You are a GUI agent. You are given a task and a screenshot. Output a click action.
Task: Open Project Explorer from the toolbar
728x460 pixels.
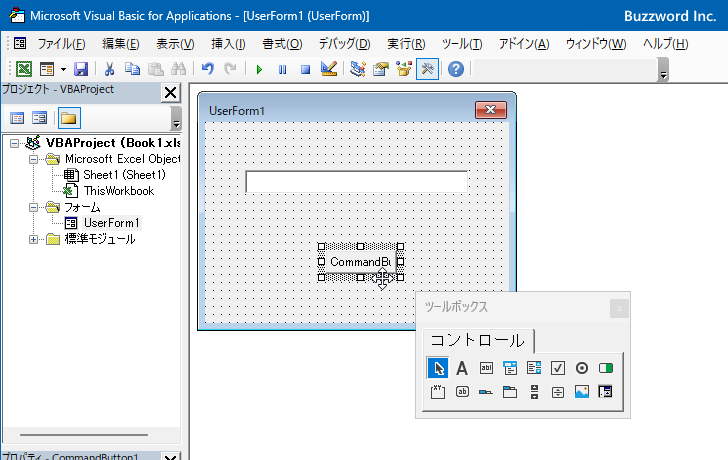coord(358,69)
